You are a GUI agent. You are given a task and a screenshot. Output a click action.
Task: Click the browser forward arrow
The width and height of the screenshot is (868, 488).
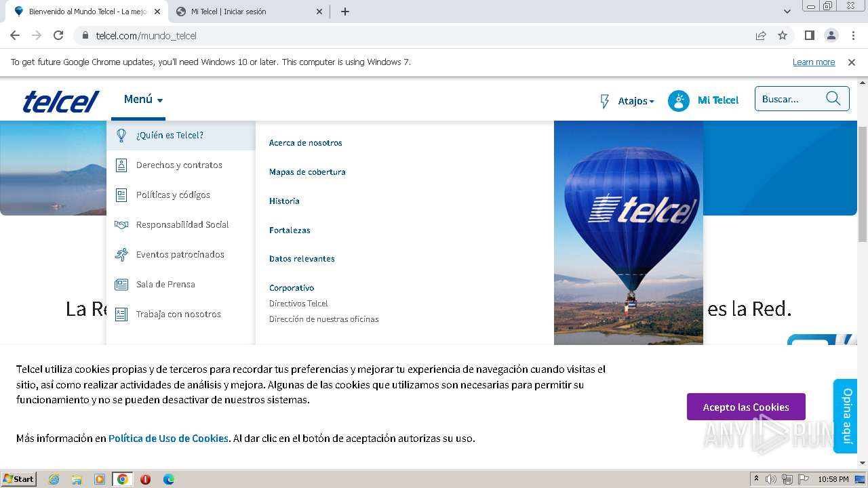37,35
